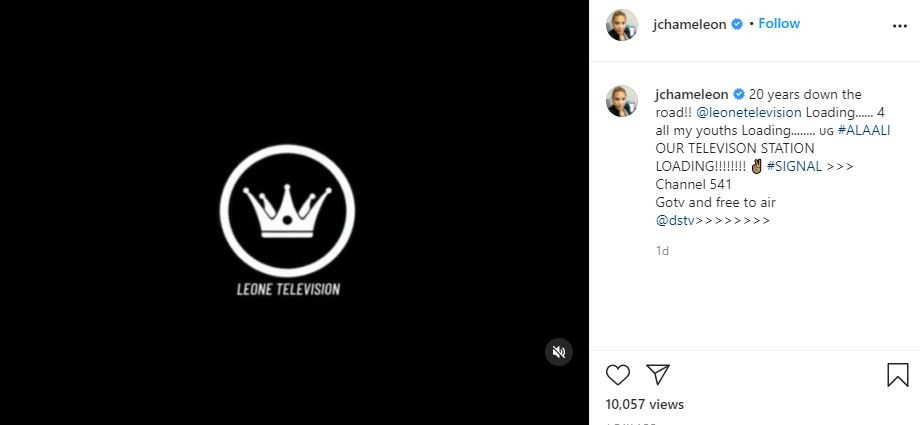Save the post with the bookmark icon
The width and height of the screenshot is (920, 425).
897,375
